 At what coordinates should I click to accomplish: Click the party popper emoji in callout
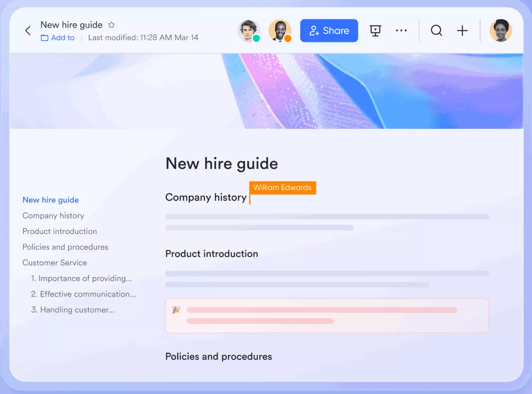point(175,309)
